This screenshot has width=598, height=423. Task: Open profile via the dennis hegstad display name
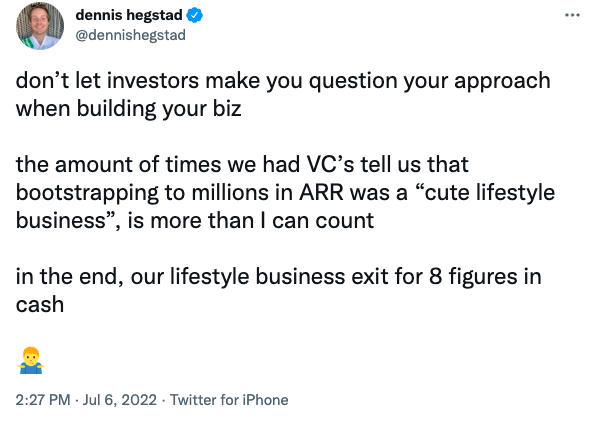pos(129,15)
